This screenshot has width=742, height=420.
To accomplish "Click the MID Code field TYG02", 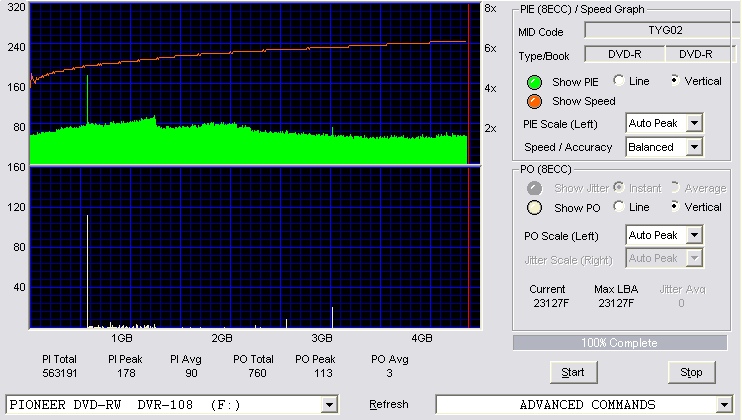I will pyautogui.click(x=662, y=30).
